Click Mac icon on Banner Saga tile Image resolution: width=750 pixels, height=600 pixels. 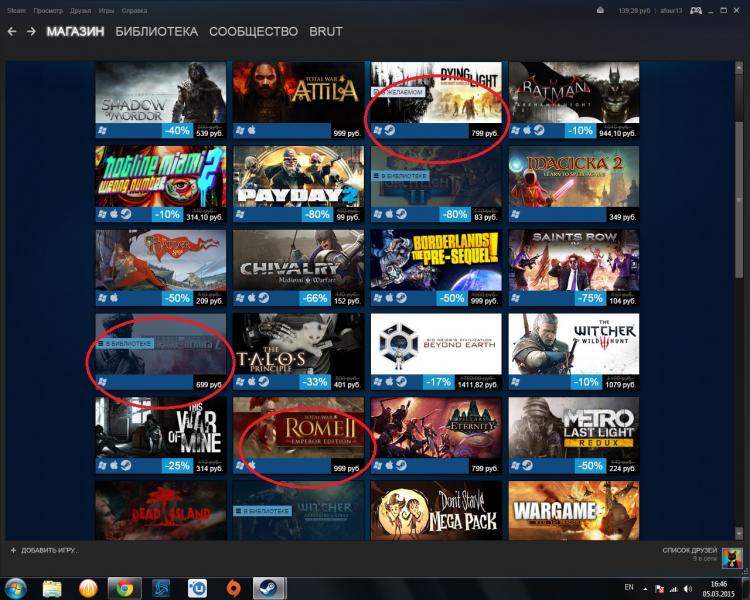(114, 298)
